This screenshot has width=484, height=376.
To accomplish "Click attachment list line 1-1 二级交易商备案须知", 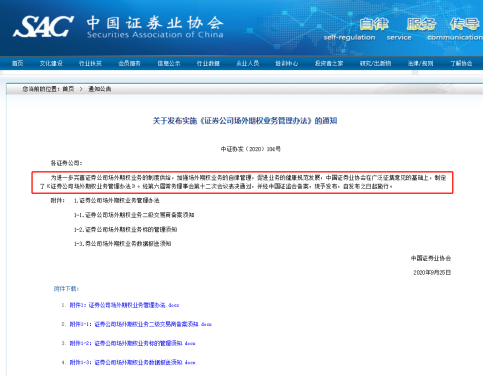I will pyautogui.click(x=134, y=215).
